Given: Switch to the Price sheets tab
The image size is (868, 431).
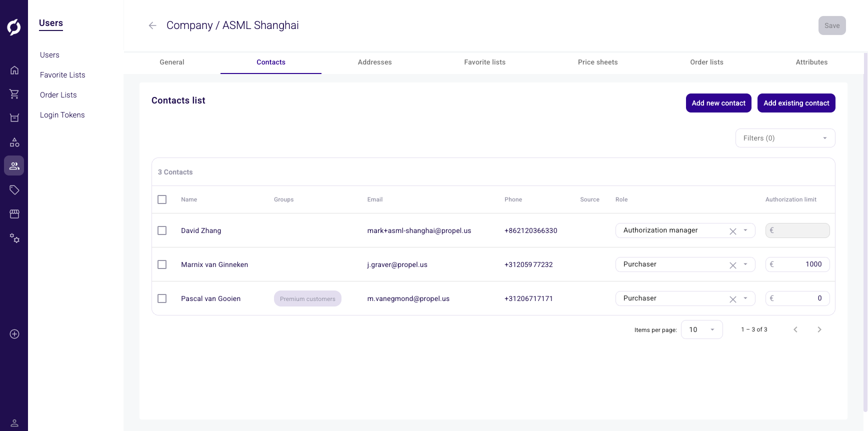Looking at the screenshot, I should pos(598,62).
